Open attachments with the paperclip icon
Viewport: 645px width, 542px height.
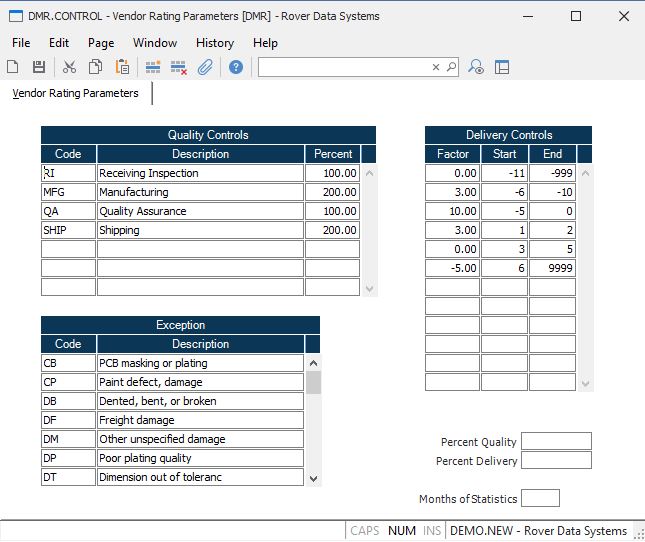(205, 67)
